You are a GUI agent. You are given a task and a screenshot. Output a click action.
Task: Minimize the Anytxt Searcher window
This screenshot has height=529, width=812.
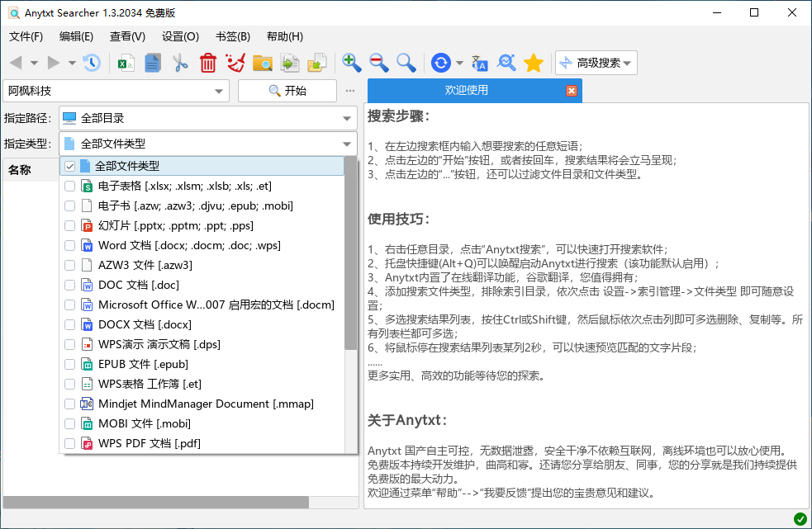[717, 13]
